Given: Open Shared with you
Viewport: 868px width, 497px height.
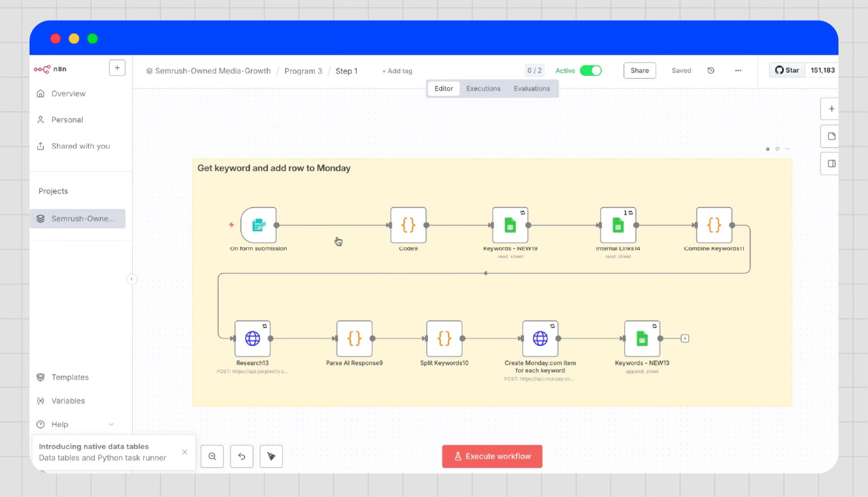Looking at the screenshot, I should 80,146.
